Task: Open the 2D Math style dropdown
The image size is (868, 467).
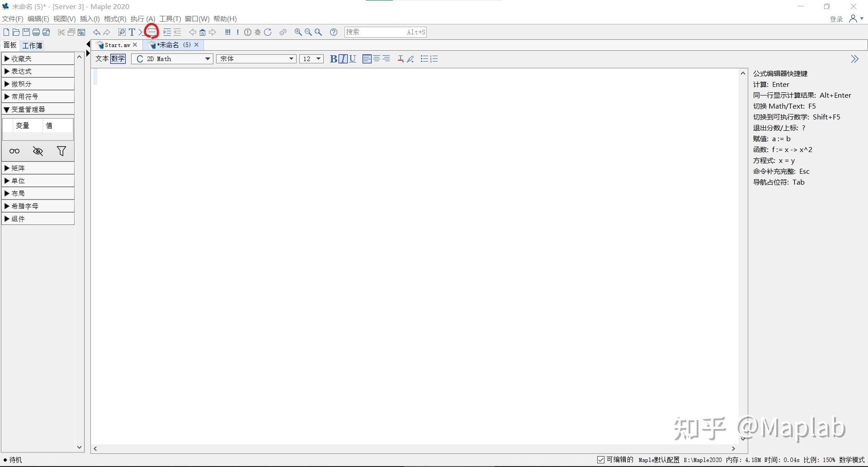Action: [x=172, y=59]
